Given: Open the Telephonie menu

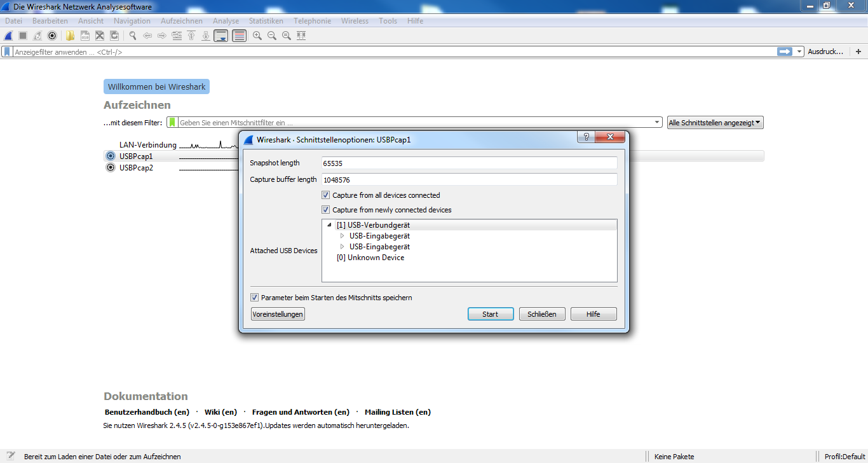Looking at the screenshot, I should coord(312,21).
